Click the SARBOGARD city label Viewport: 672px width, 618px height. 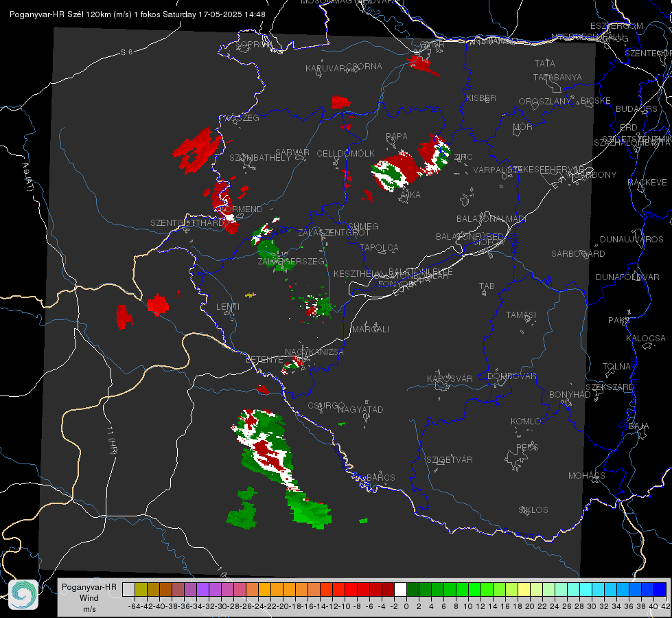578,254
